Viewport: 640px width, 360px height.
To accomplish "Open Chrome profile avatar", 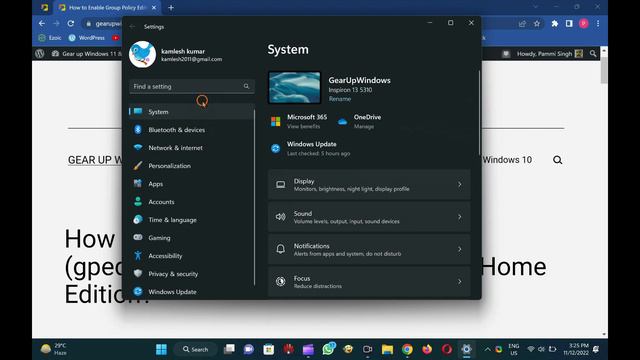I will pyautogui.click(x=584, y=24).
